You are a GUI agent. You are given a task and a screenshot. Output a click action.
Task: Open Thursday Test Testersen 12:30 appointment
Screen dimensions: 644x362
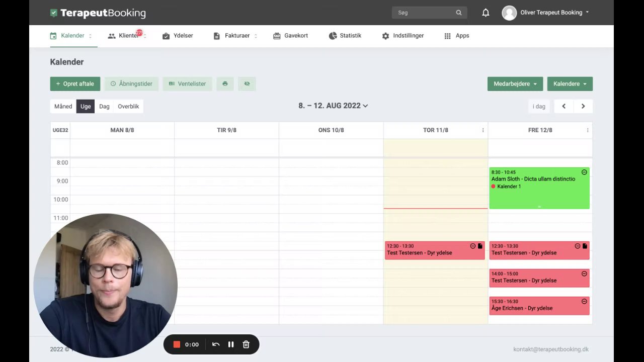point(435,250)
